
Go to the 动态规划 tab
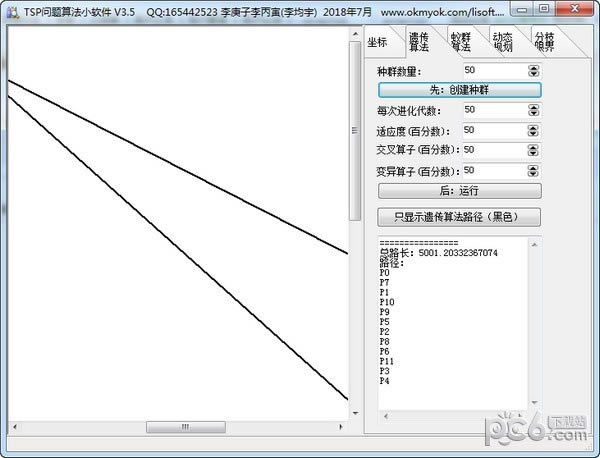pyautogui.click(x=502, y=42)
